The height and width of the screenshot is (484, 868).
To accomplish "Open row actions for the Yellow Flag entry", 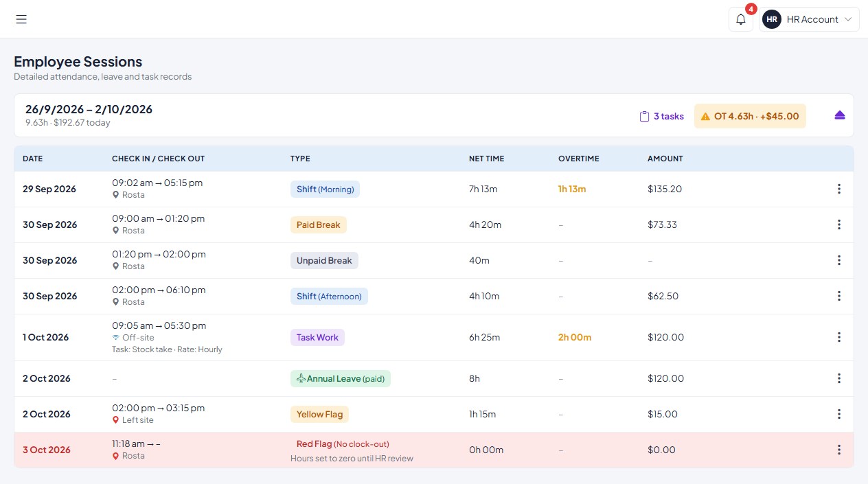I will tap(839, 414).
